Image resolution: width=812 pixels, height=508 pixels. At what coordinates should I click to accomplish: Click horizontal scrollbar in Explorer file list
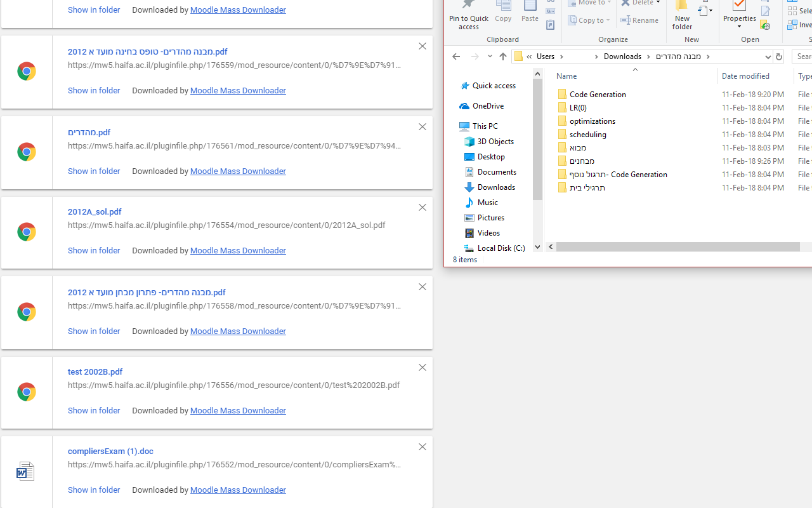tap(678, 247)
